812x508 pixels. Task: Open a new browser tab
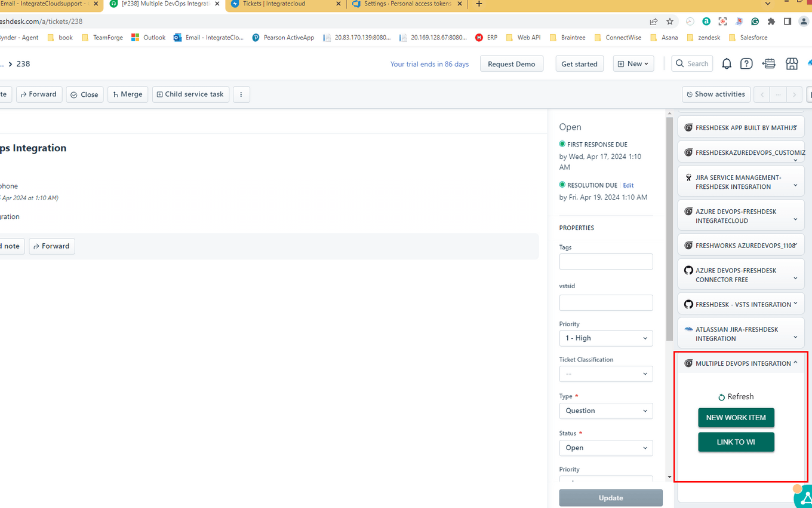[x=479, y=4]
